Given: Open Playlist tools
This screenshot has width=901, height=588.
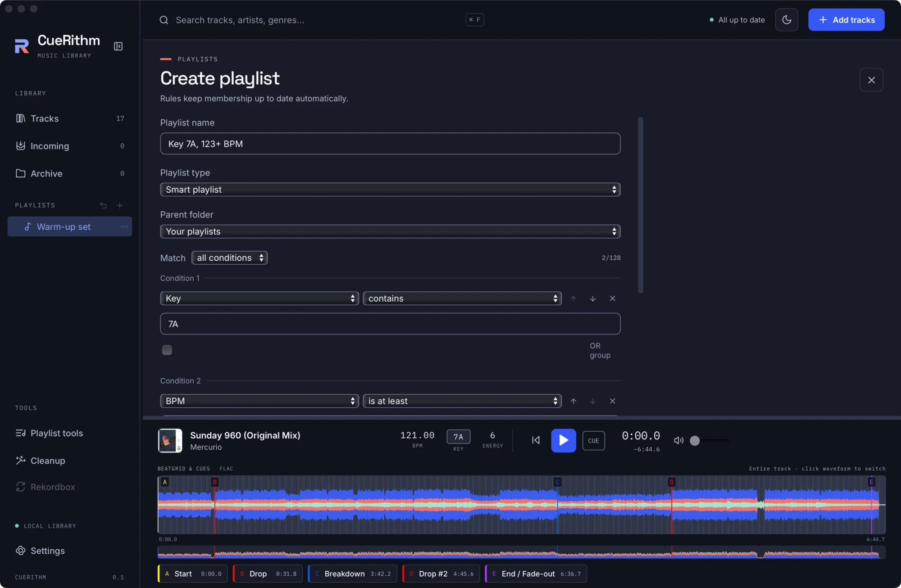Looking at the screenshot, I should click(70, 433).
